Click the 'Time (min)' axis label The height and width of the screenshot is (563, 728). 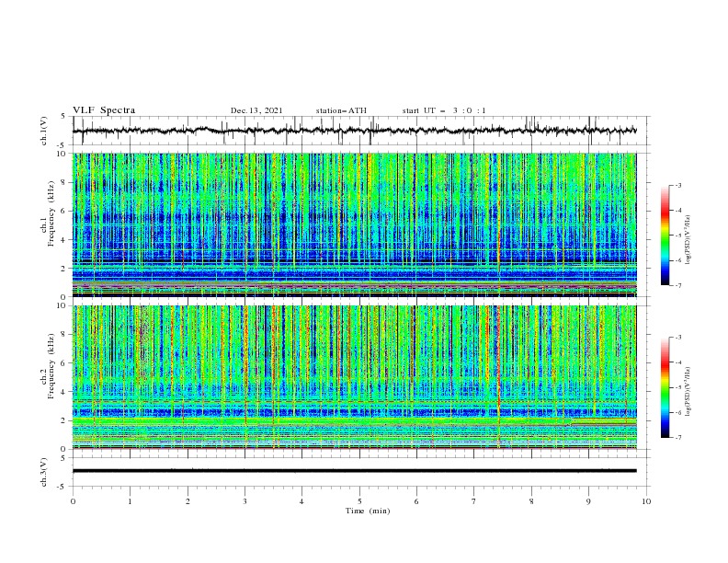click(368, 511)
